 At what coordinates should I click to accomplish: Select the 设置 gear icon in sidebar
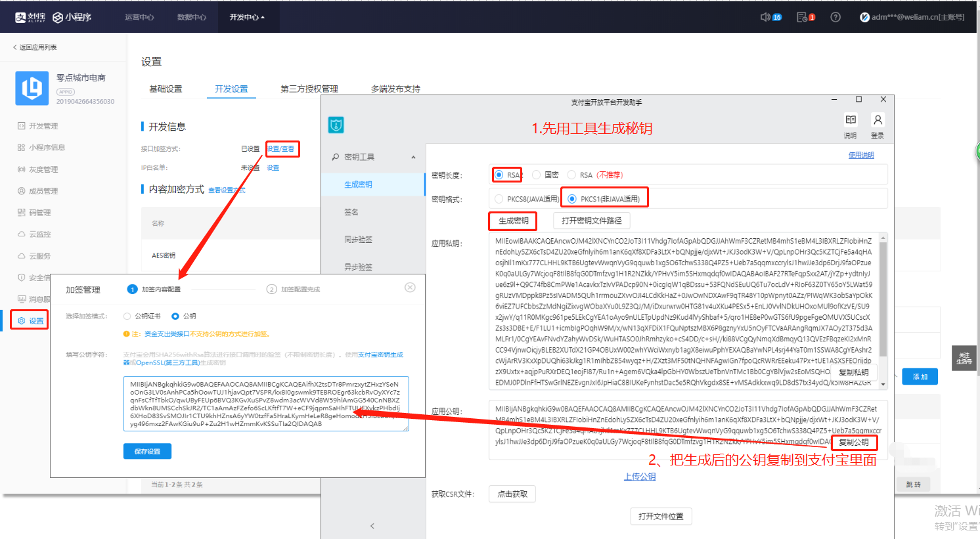[21, 320]
